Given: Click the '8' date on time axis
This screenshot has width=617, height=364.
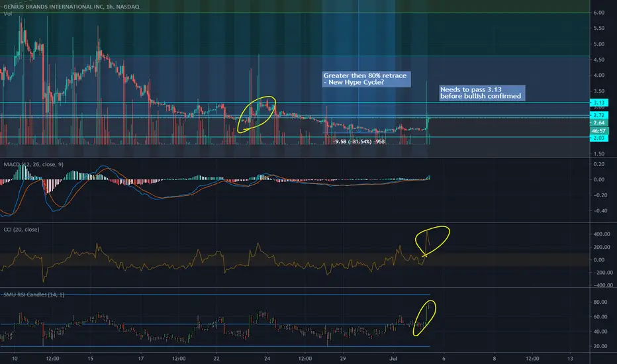Looking at the screenshot, I should [495, 359].
